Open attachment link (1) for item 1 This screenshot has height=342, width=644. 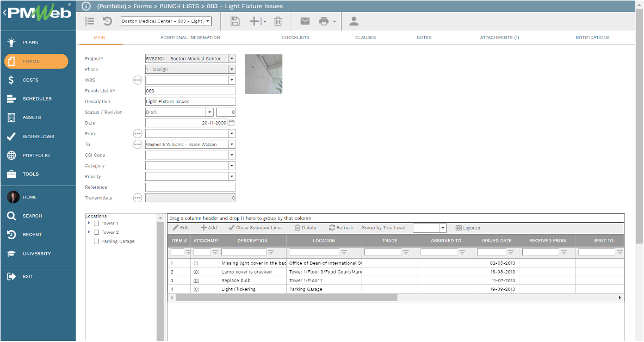click(196, 263)
